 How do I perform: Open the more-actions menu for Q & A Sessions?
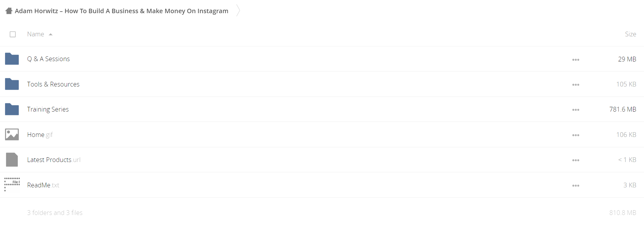pyautogui.click(x=576, y=60)
